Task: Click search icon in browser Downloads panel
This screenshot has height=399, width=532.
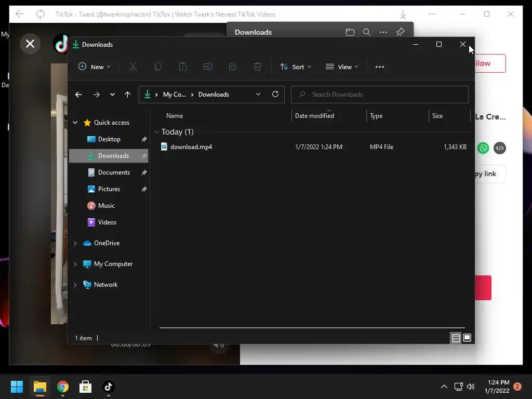Action: (366, 32)
